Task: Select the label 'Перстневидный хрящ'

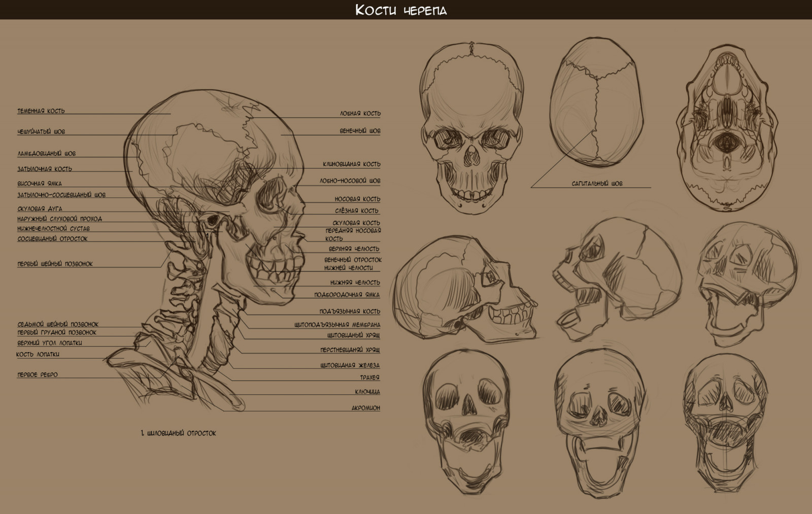Action: tap(351, 350)
